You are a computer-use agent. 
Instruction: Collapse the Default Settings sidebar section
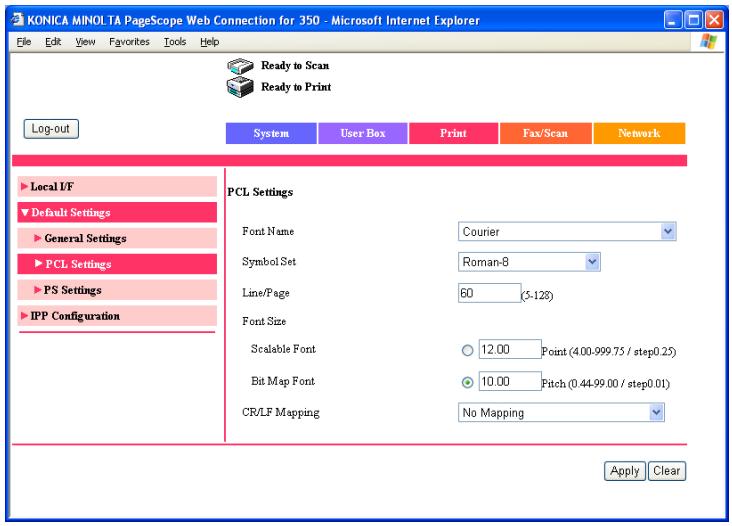[x=117, y=212]
